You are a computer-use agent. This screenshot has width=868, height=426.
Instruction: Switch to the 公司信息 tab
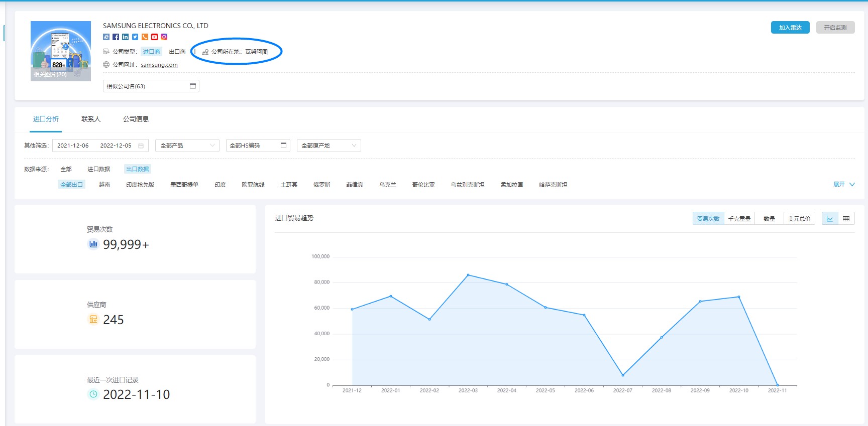136,119
